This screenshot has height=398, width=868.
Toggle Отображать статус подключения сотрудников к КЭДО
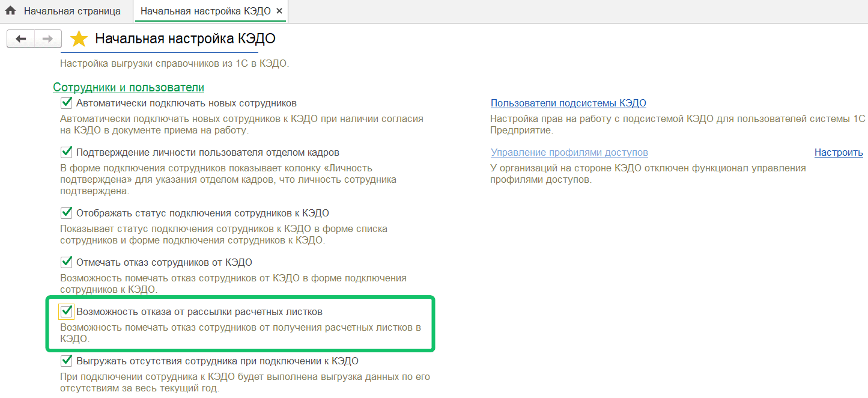[x=67, y=213]
